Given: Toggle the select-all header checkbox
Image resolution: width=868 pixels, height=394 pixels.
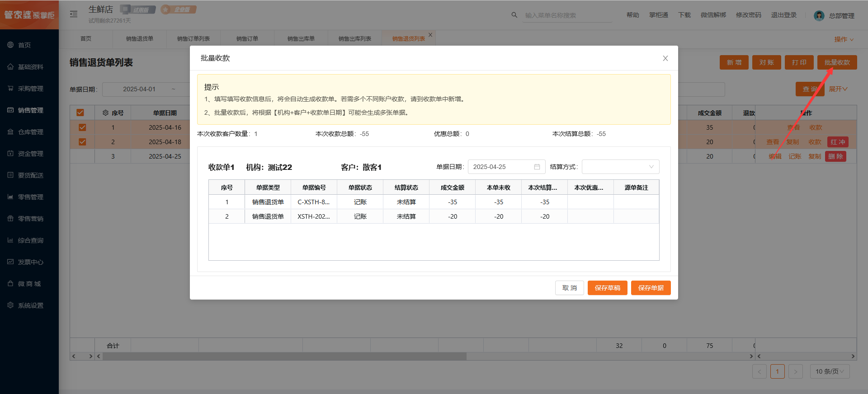Looking at the screenshot, I should [x=80, y=113].
